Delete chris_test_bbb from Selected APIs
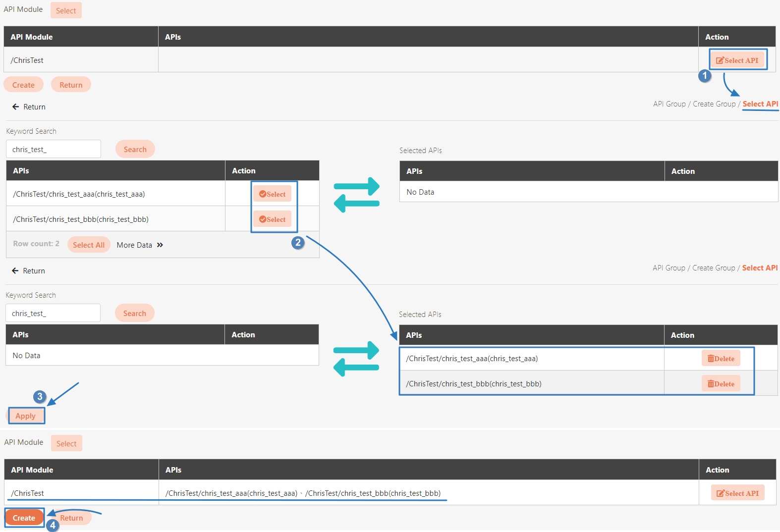Screen dimensions: 780x532 click(721, 384)
